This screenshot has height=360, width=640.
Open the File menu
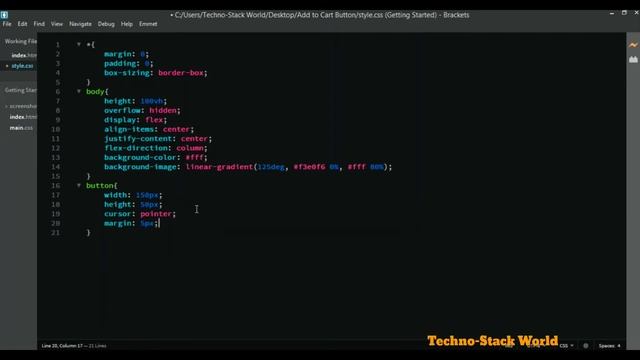pos(7,24)
